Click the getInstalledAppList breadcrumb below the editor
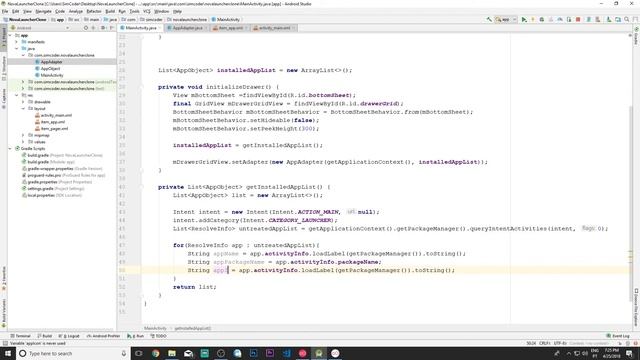 point(193,328)
